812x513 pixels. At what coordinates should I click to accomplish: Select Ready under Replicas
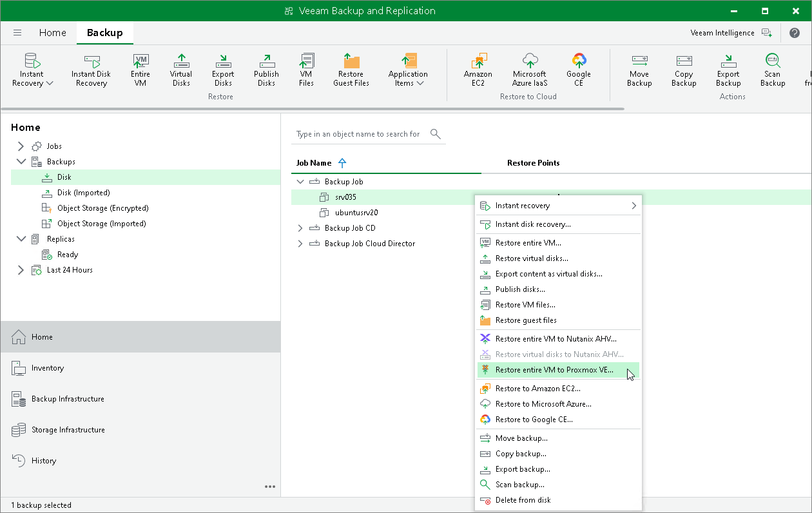pyautogui.click(x=67, y=255)
